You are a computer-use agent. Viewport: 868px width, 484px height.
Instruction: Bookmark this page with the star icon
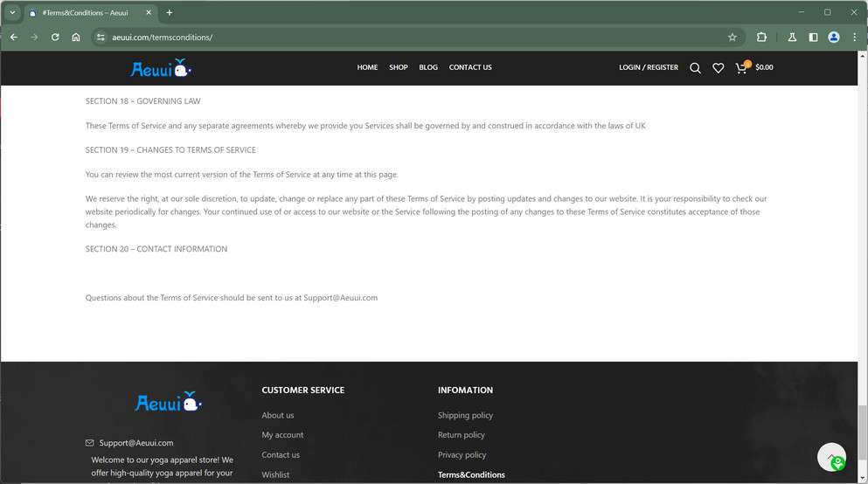coord(733,37)
